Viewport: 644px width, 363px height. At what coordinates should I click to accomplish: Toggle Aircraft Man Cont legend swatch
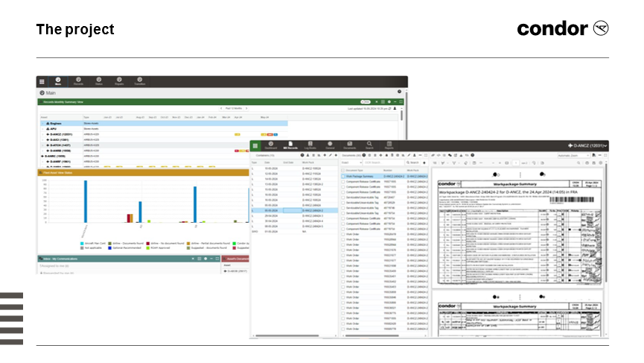point(82,244)
